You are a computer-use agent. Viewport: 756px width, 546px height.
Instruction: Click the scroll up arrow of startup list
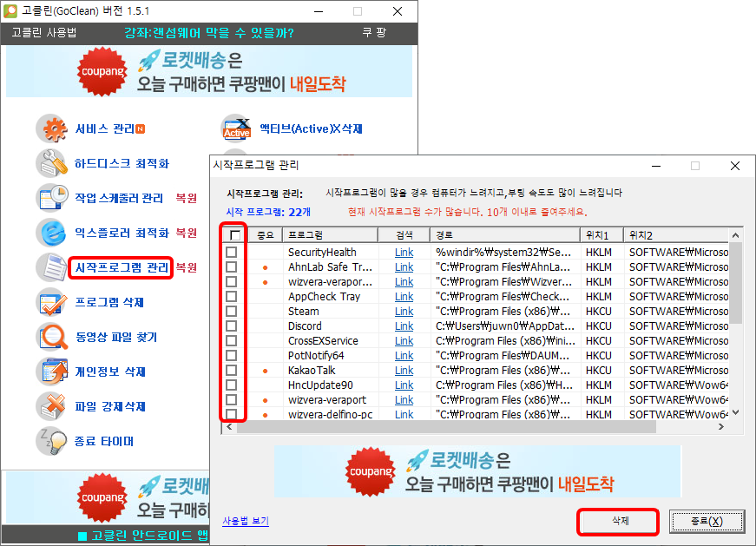735,235
